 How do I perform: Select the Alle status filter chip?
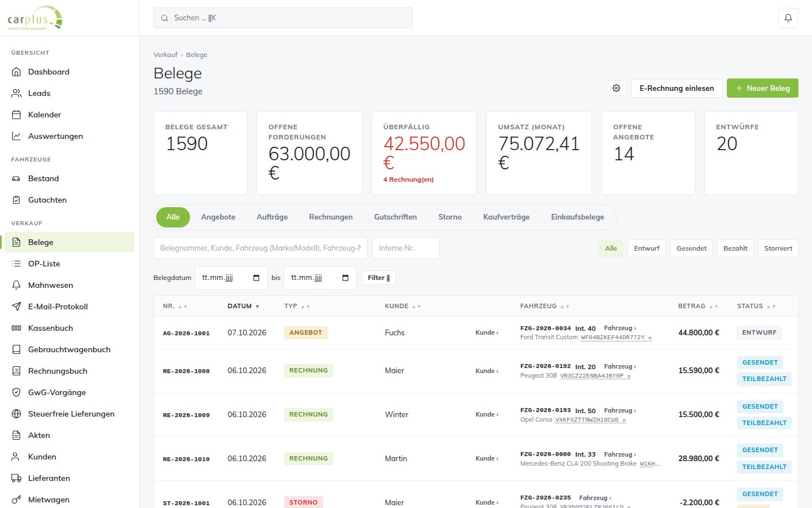[x=611, y=248]
